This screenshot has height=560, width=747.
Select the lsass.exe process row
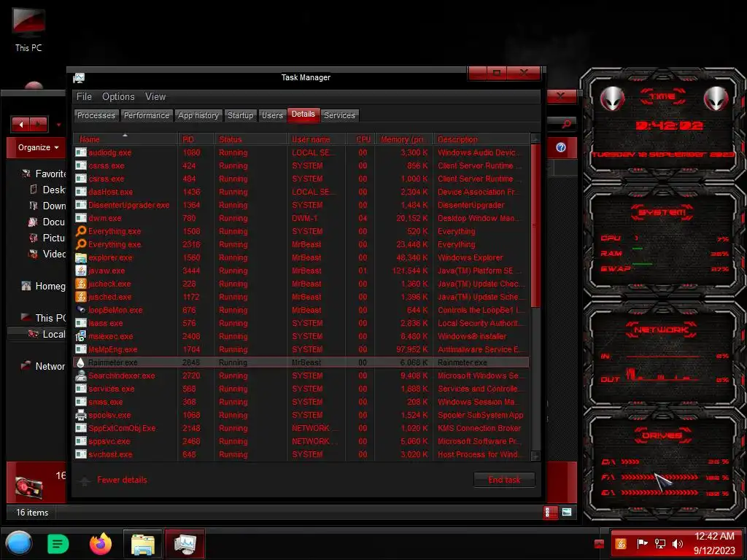pos(301,323)
